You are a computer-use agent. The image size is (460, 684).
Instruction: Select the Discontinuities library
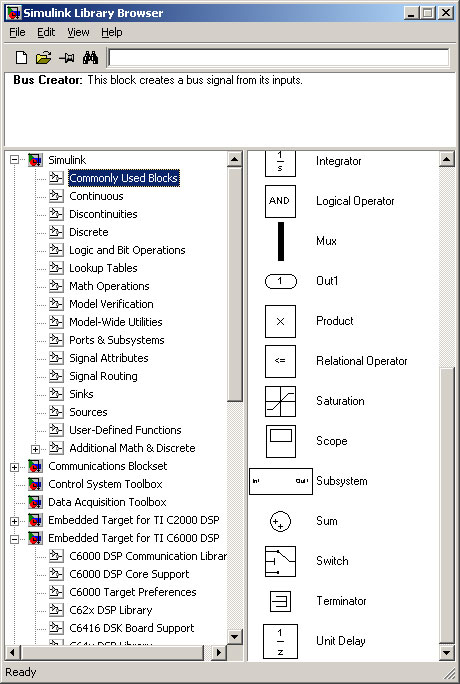103,214
